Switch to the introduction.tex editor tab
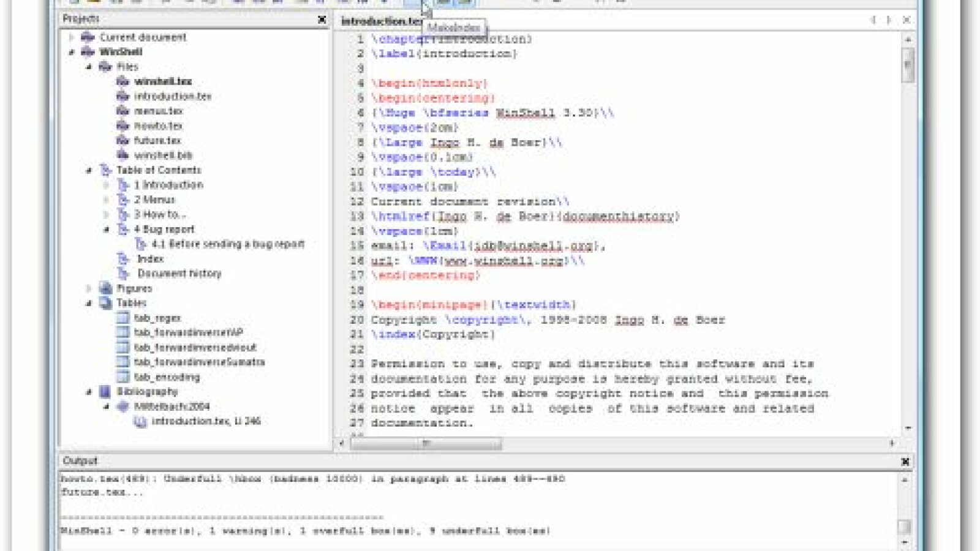The image size is (980, 551). click(x=382, y=21)
